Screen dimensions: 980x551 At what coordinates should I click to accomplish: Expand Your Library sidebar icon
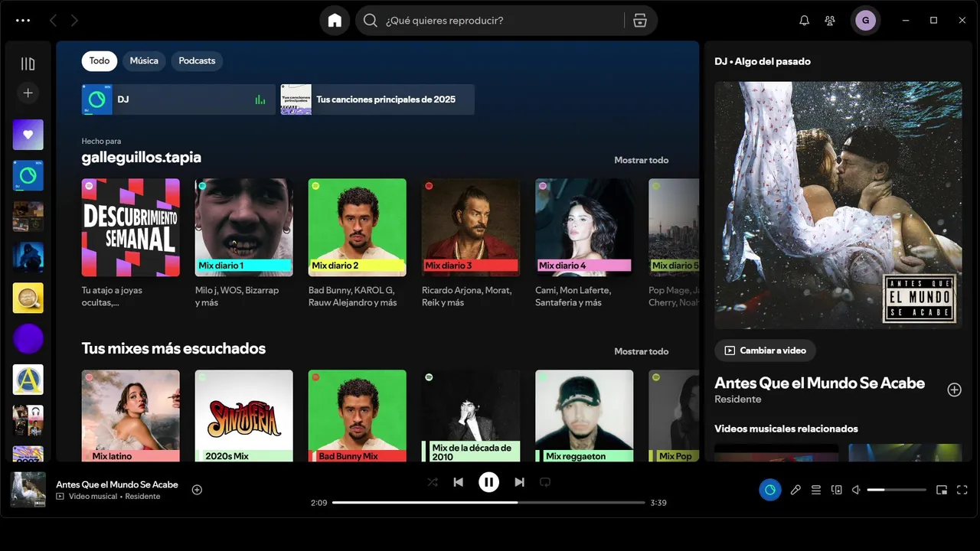pyautogui.click(x=28, y=64)
